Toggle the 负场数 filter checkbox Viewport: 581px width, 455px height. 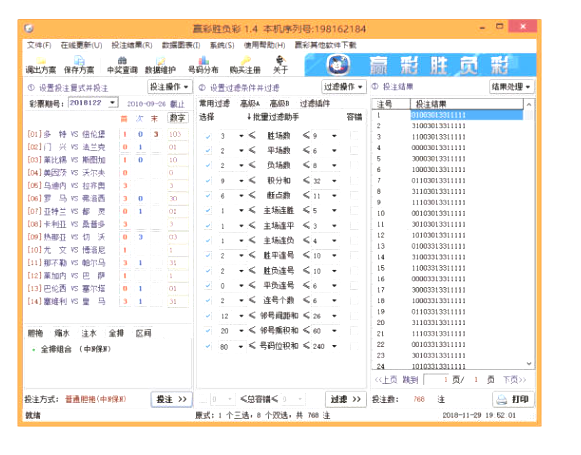tap(208, 165)
